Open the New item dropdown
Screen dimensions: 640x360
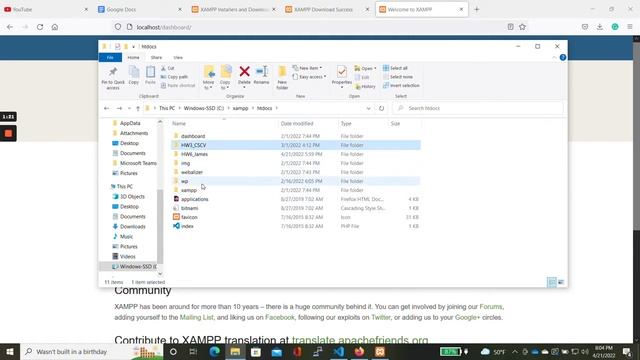click(307, 68)
